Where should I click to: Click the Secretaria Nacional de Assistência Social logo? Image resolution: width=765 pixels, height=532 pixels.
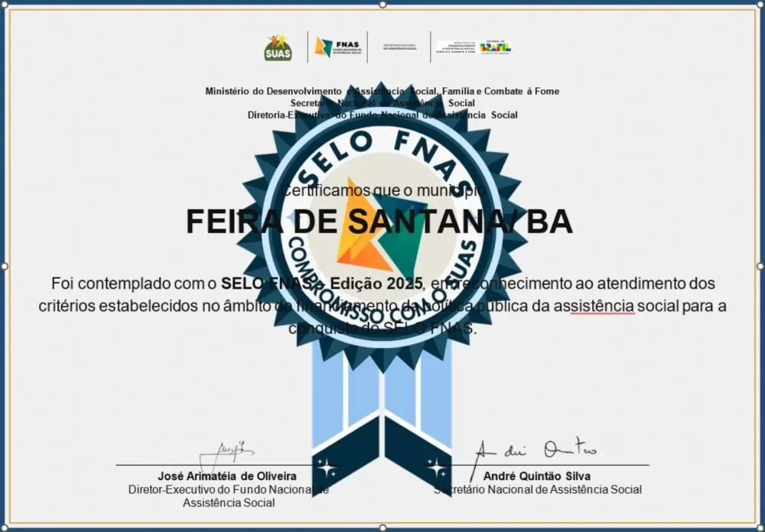click(398, 47)
